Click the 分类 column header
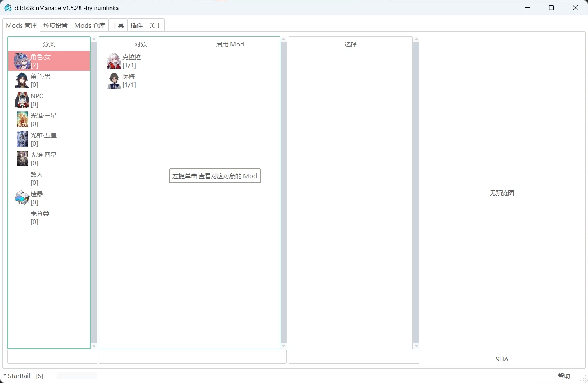 click(49, 44)
